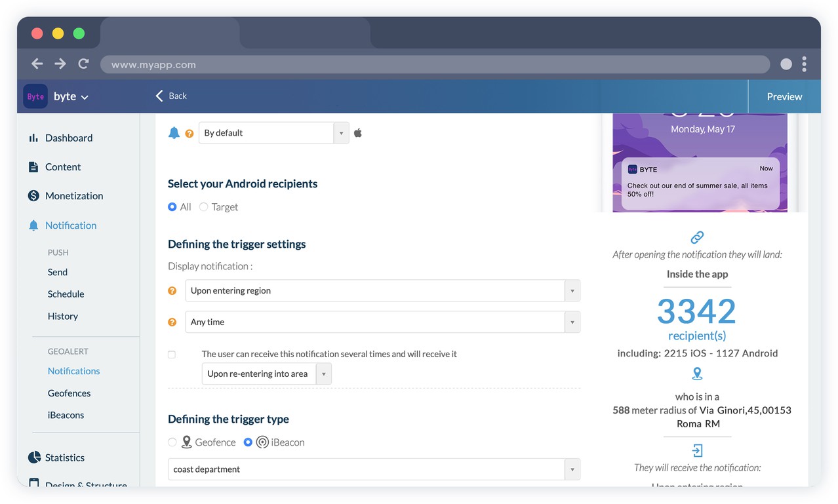Open the Upon entering region dropdown
Image resolution: width=838 pixels, height=504 pixels.
[x=382, y=290]
